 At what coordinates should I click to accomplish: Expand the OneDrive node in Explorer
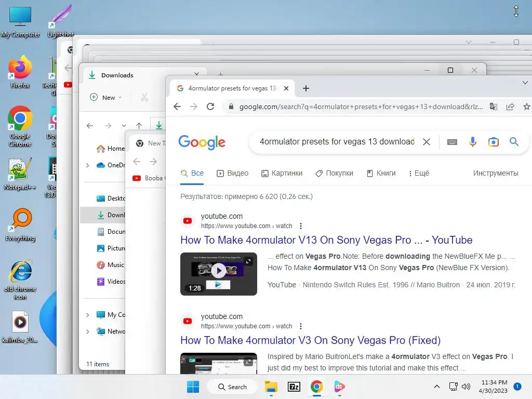pyautogui.click(x=87, y=165)
